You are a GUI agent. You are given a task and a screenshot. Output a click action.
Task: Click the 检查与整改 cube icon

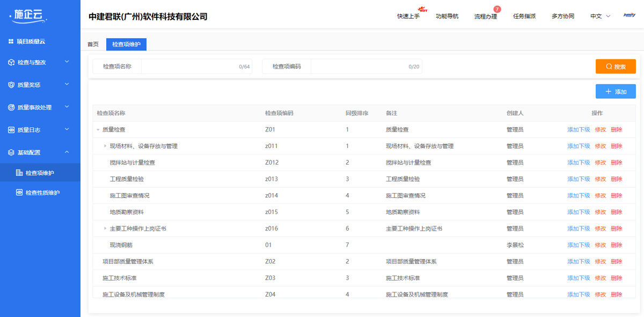point(11,62)
